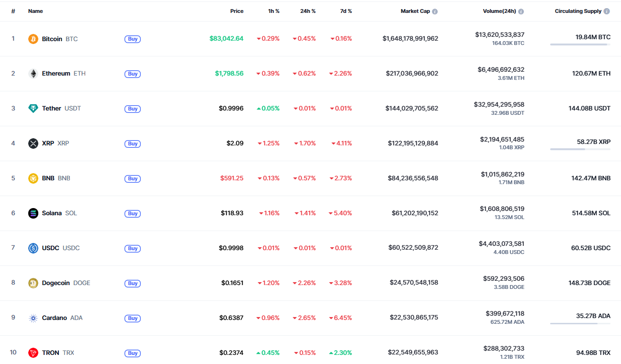Image resolution: width=621 pixels, height=364 pixels.
Task: Click Ethereum's 24h volume amount
Action: (x=501, y=70)
